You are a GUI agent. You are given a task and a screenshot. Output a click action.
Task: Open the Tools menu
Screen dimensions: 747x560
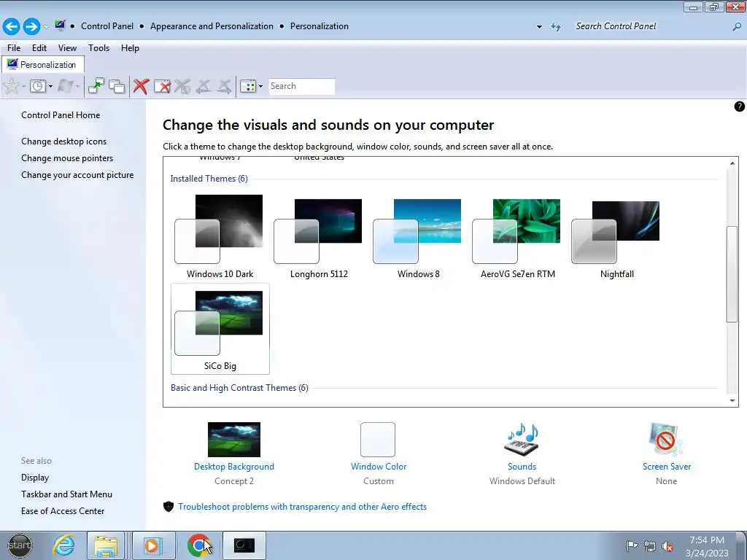coord(98,48)
